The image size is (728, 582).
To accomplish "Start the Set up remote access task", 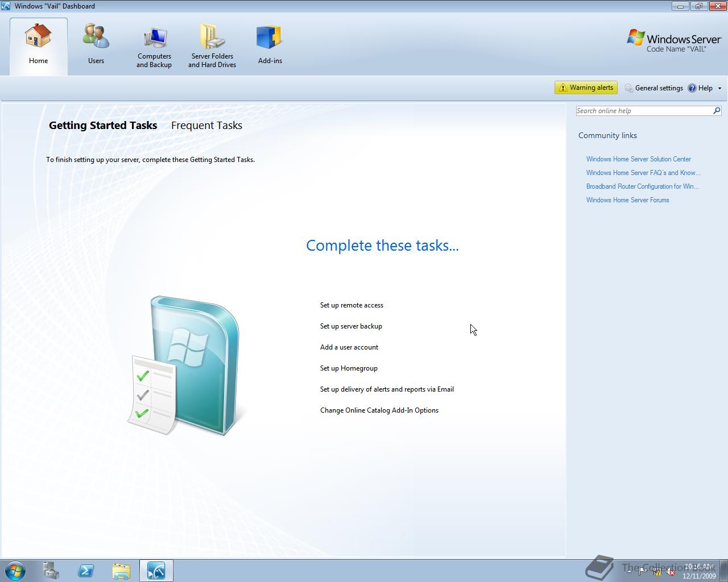I will coord(351,305).
